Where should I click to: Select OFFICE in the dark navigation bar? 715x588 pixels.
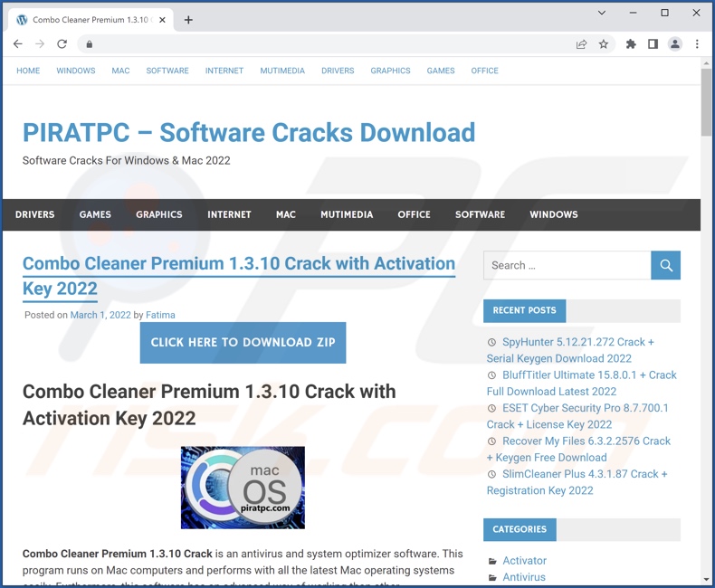click(414, 214)
